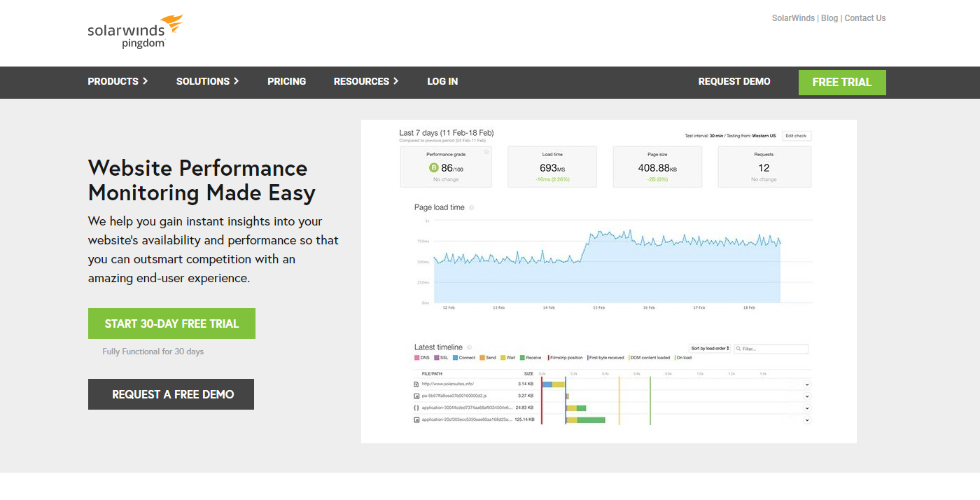
Task: Click the Performance grade info icon
Action: point(486,151)
